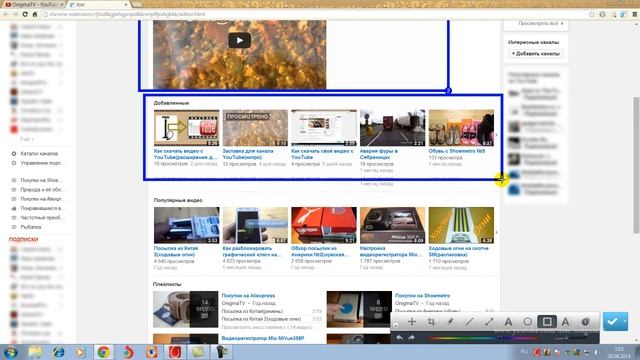Open Chrome menu hamburger icon
Screen dimensions: 640x360
[x=635, y=14]
